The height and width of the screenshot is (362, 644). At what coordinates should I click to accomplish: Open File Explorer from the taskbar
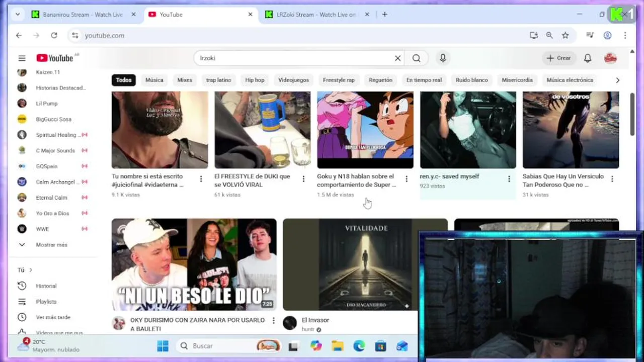[337, 346]
